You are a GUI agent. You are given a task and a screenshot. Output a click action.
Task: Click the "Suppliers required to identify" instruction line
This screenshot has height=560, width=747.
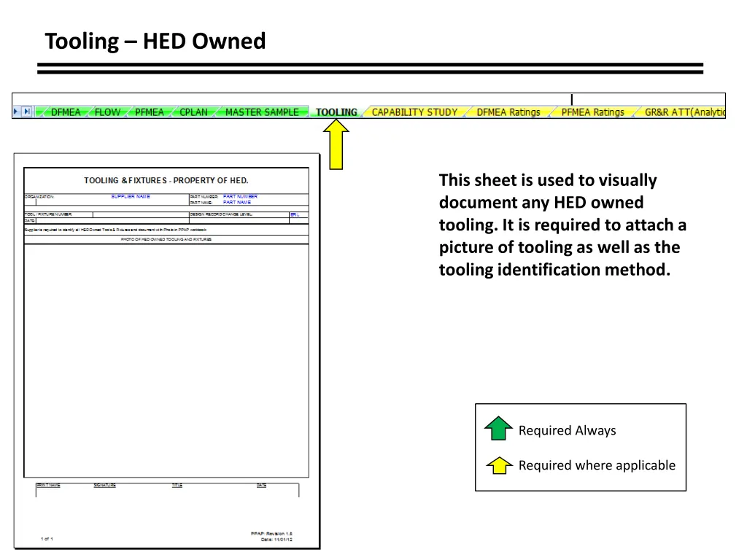pyautogui.click(x=116, y=230)
